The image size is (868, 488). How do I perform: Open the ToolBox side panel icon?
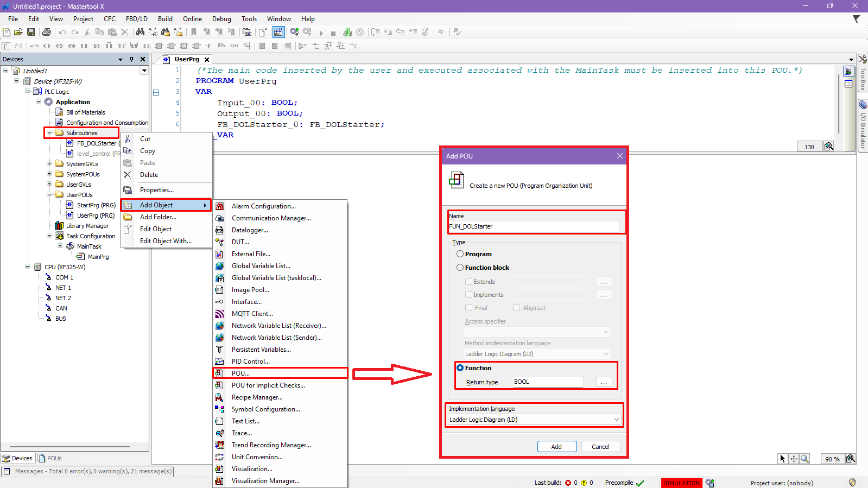(863, 60)
